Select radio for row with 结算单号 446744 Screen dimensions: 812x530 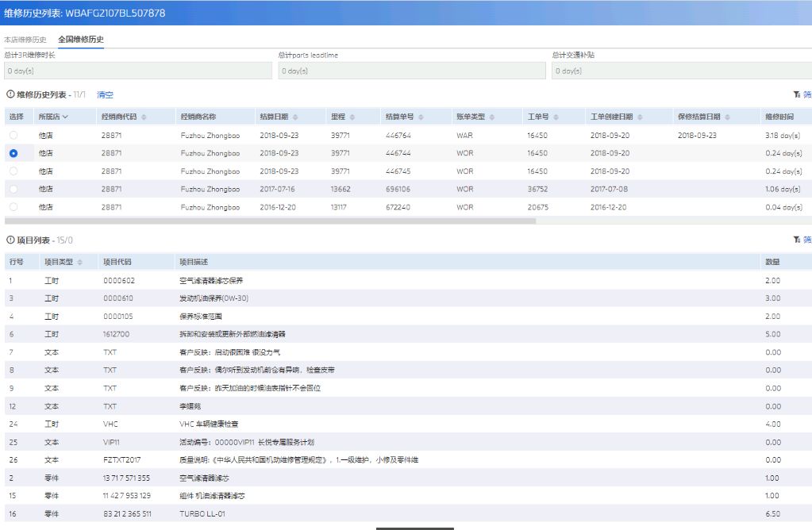[13, 153]
